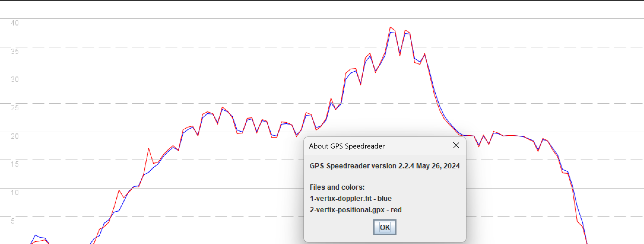
Task: Click the 25 axis label on chart
Action: (15, 108)
